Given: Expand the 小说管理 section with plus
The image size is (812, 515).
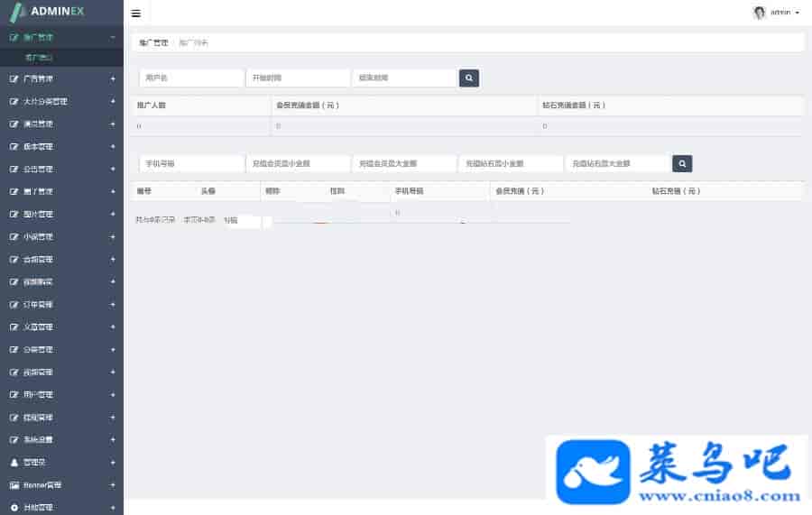Looking at the screenshot, I should (113, 237).
